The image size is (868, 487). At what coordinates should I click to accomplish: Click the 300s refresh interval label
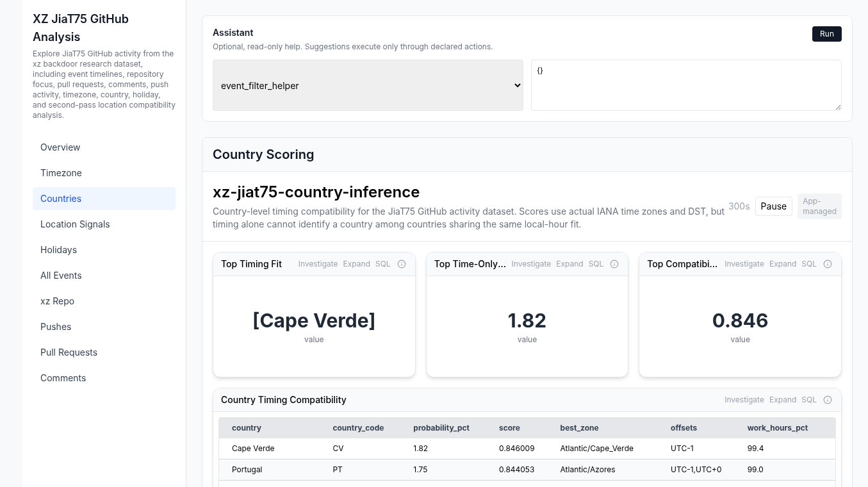(739, 206)
